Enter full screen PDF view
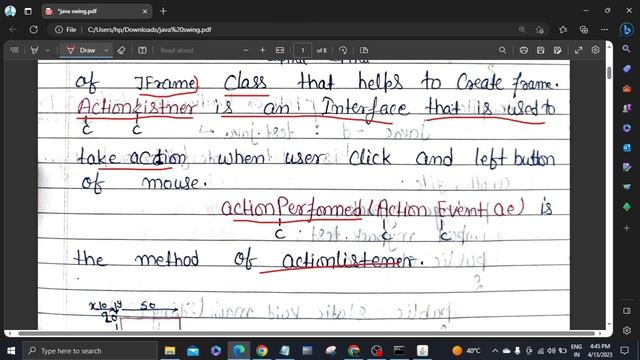Image resolution: width=640 pixels, height=360 pixels. pos(578,50)
